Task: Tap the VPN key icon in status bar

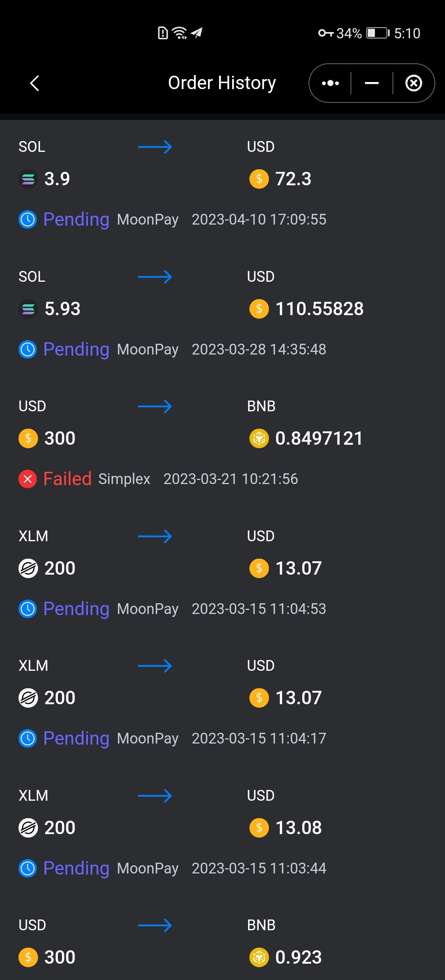Action: point(326,33)
